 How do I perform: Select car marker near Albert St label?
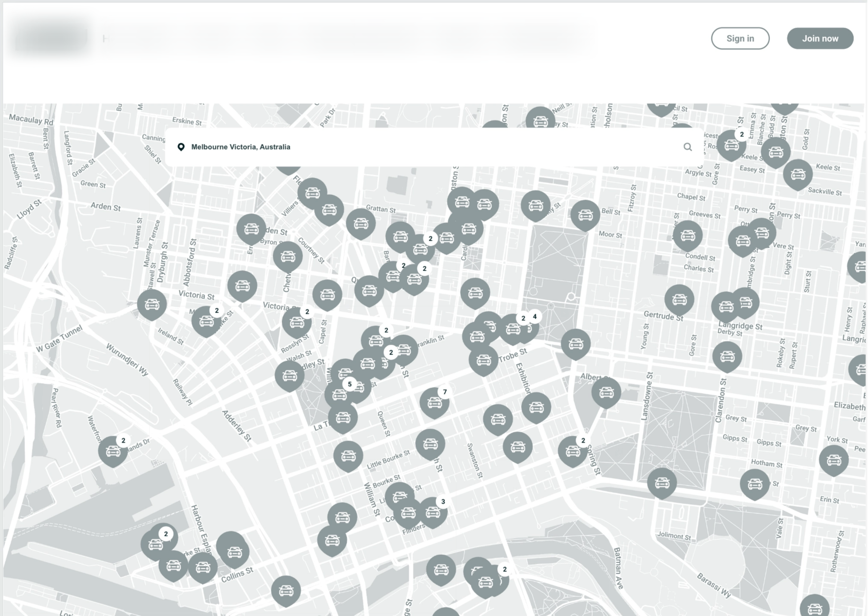coord(606,392)
